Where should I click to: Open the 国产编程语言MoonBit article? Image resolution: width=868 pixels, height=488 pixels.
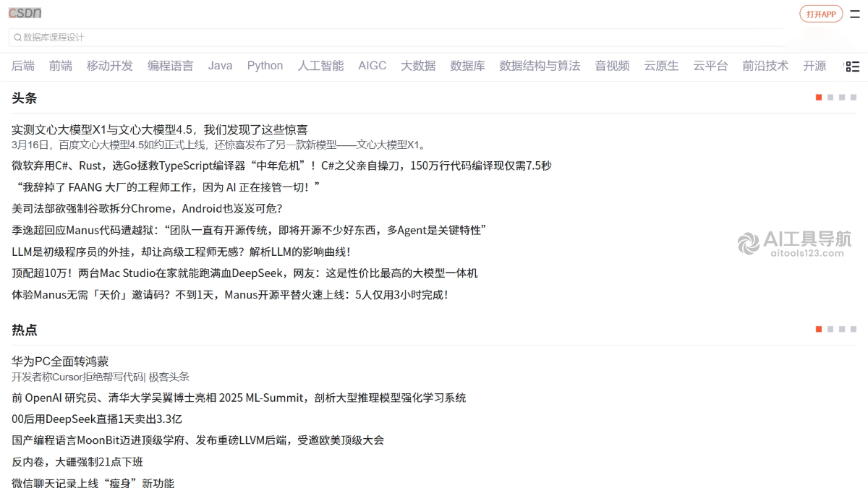(x=197, y=440)
